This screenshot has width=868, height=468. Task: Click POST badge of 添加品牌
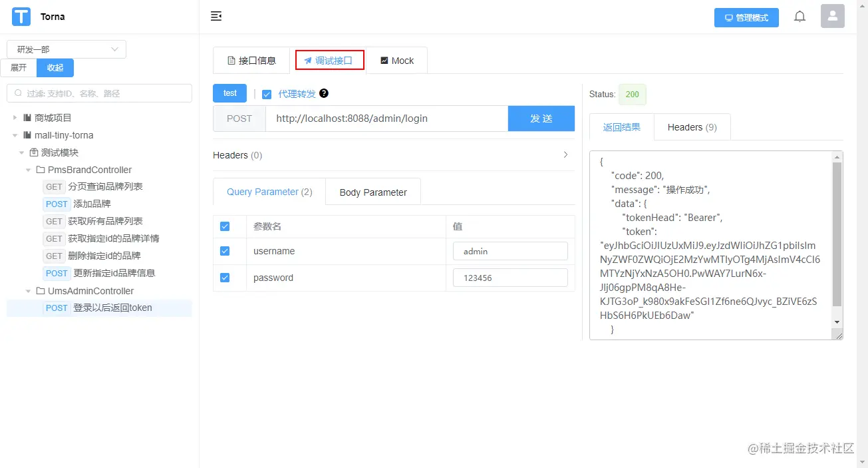[57, 204]
